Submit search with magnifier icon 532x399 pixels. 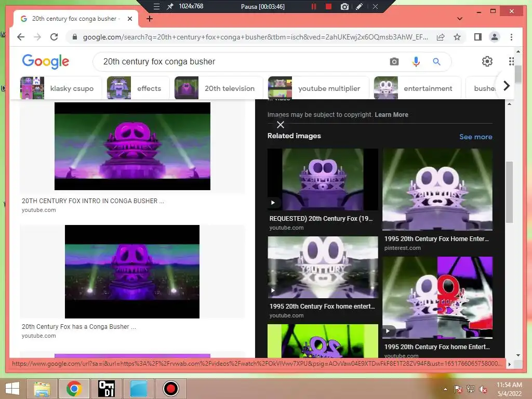(x=436, y=61)
